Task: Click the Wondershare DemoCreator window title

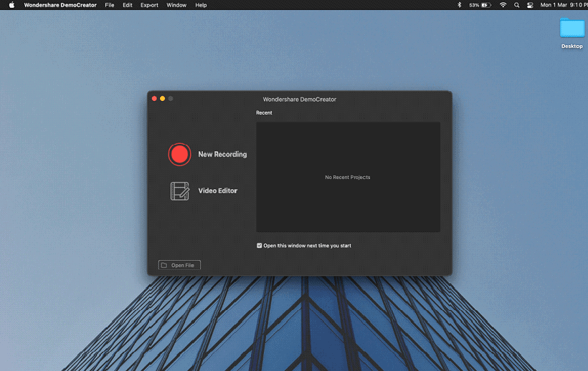Action: click(299, 100)
